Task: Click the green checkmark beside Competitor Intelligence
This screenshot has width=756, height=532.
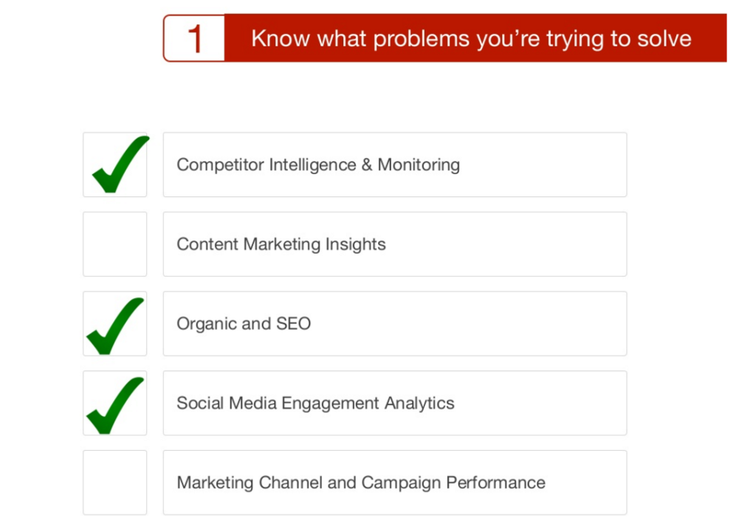Action: [120, 165]
